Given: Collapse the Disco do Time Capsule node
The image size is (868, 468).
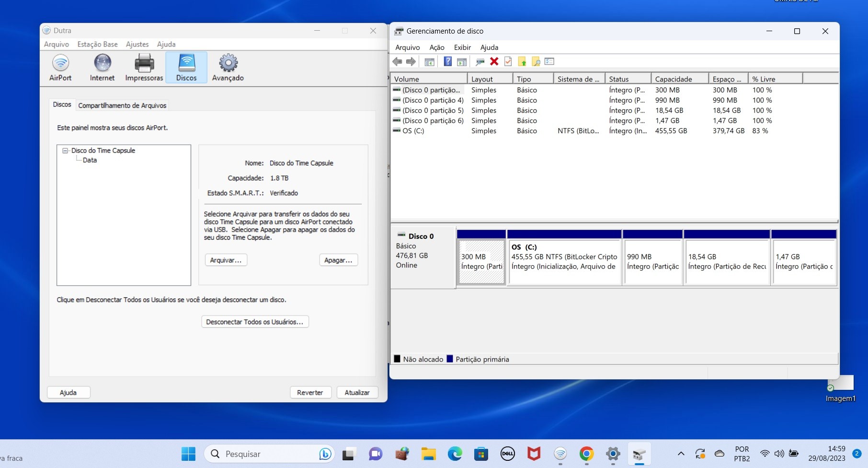Looking at the screenshot, I should coord(65,150).
